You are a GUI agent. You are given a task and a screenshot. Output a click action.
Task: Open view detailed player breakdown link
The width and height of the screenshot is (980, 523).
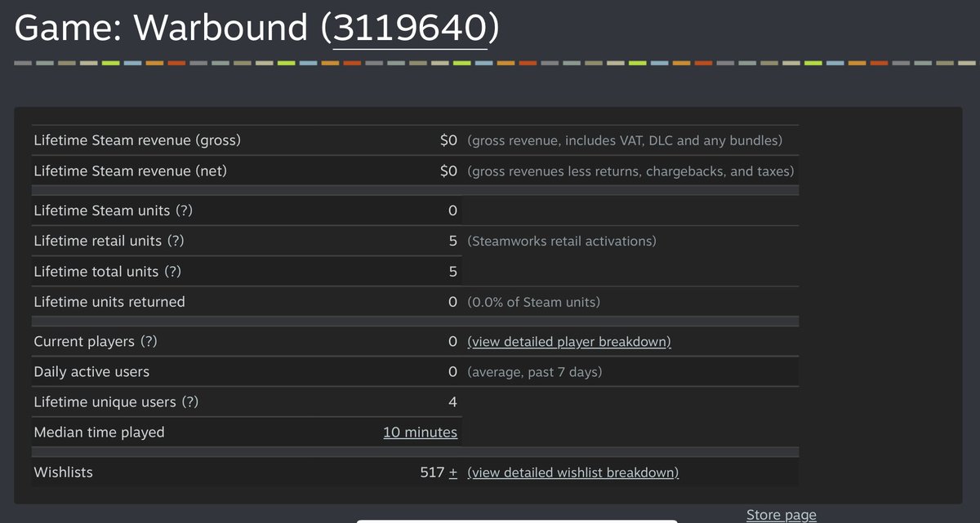pos(569,342)
